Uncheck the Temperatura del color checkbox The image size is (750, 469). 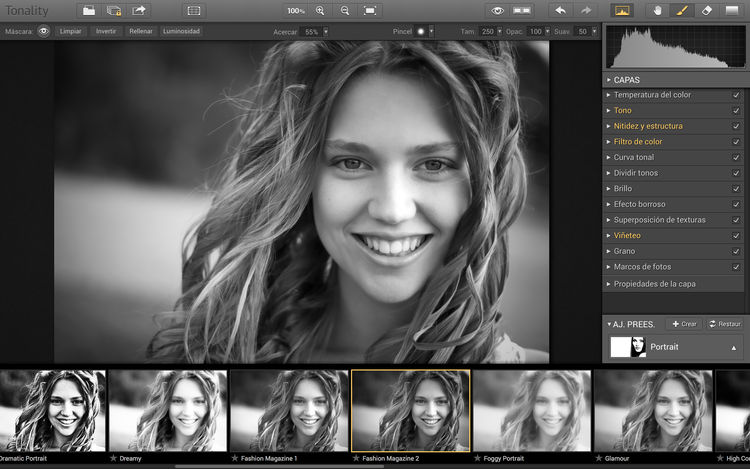pos(736,95)
